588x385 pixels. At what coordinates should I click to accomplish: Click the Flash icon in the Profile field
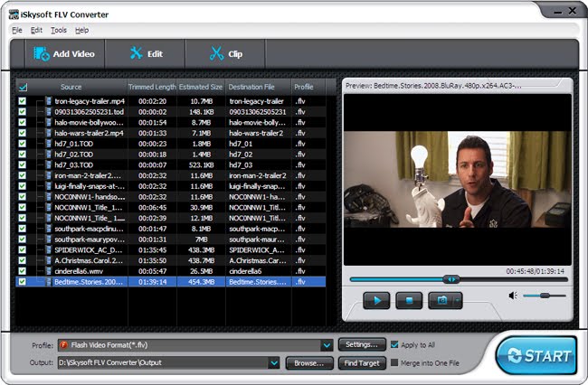pos(63,345)
